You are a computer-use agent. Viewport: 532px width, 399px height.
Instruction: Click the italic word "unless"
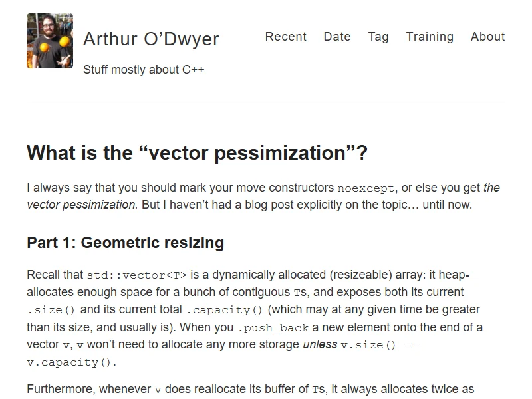(319, 344)
